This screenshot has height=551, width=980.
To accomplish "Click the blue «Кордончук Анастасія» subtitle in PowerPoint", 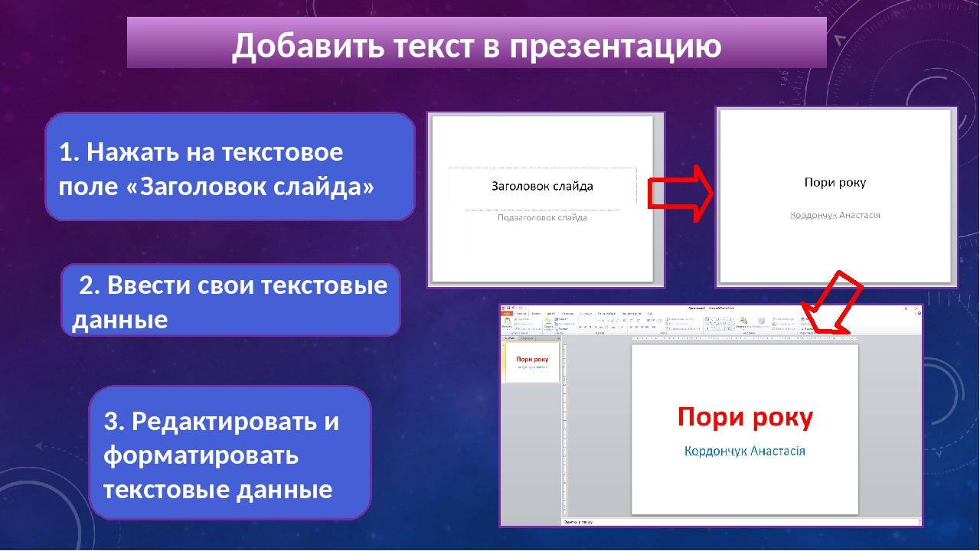I will click(745, 450).
